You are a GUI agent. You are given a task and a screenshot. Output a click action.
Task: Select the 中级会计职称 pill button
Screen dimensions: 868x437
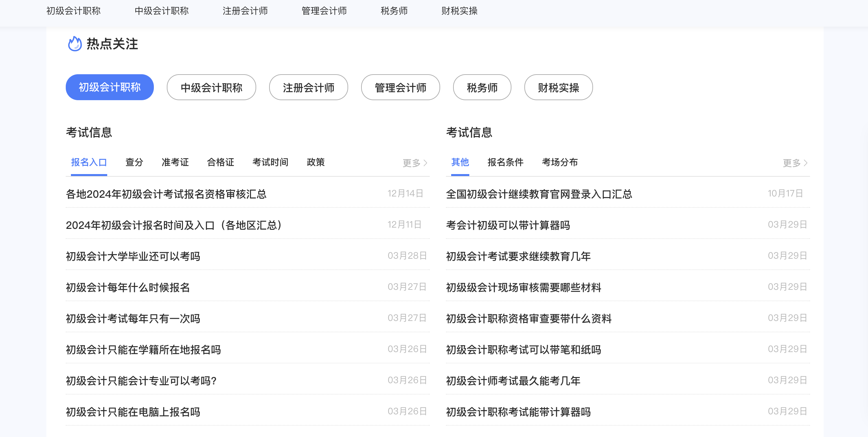click(x=211, y=87)
